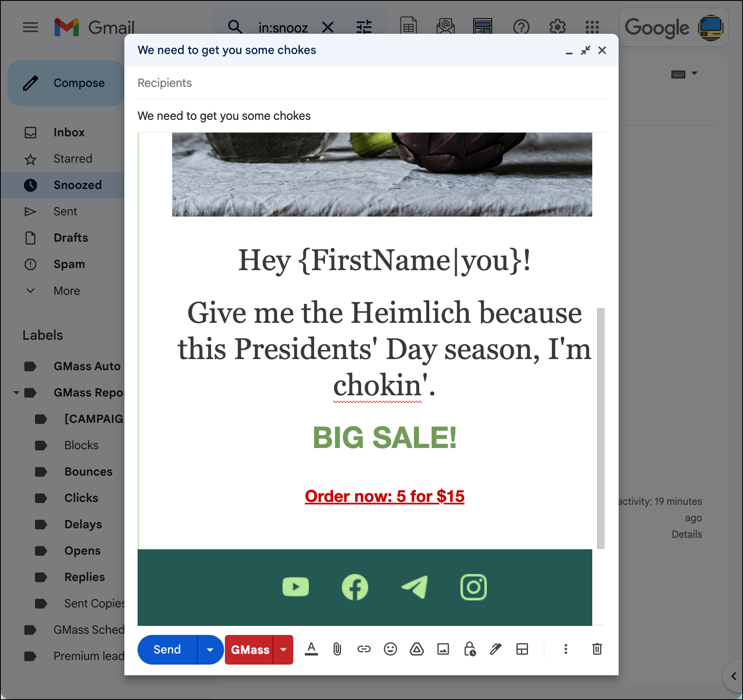Open the GMass Sched label
Viewport: 743px width, 700px height.
coord(89,630)
